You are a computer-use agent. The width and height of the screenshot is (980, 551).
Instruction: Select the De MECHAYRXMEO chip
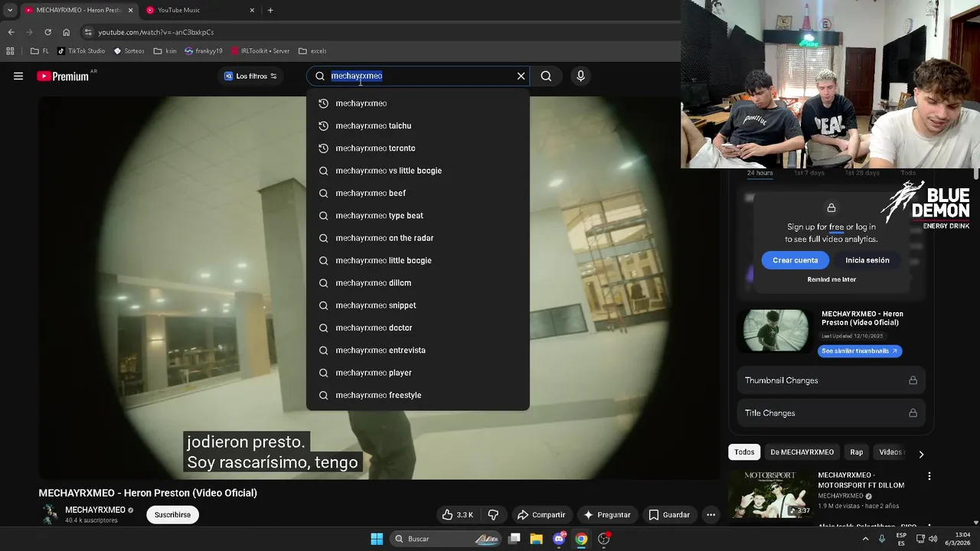tap(802, 452)
